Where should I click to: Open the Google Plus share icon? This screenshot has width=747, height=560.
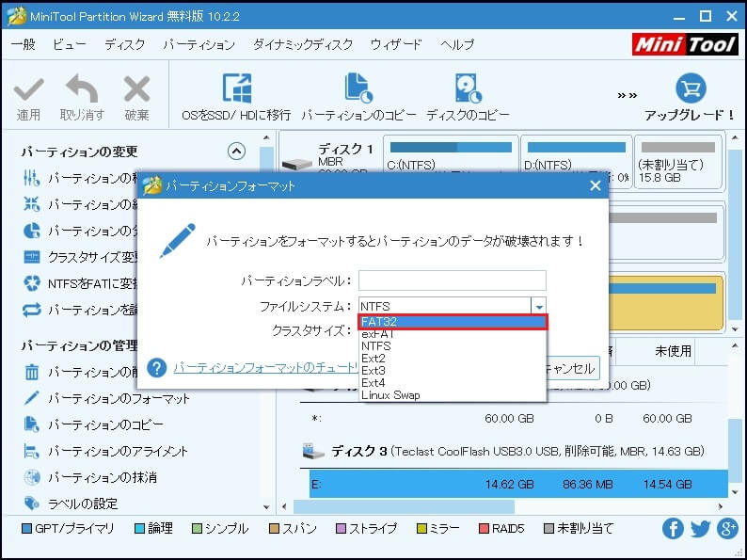727,529
